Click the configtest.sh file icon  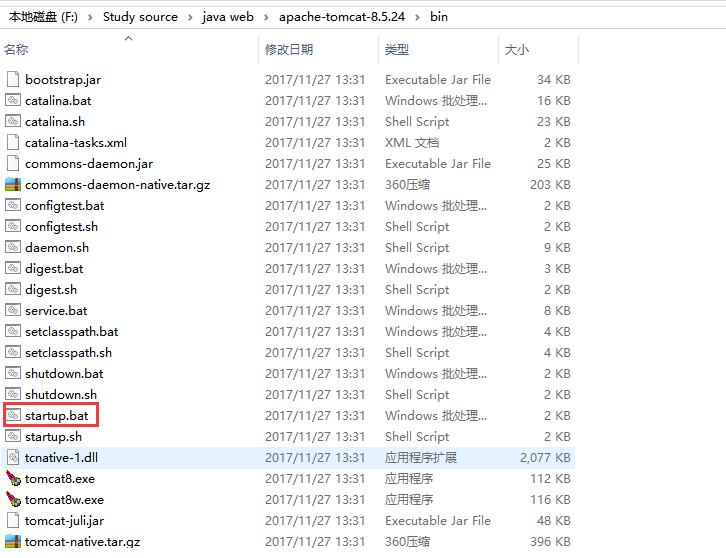coord(13,226)
